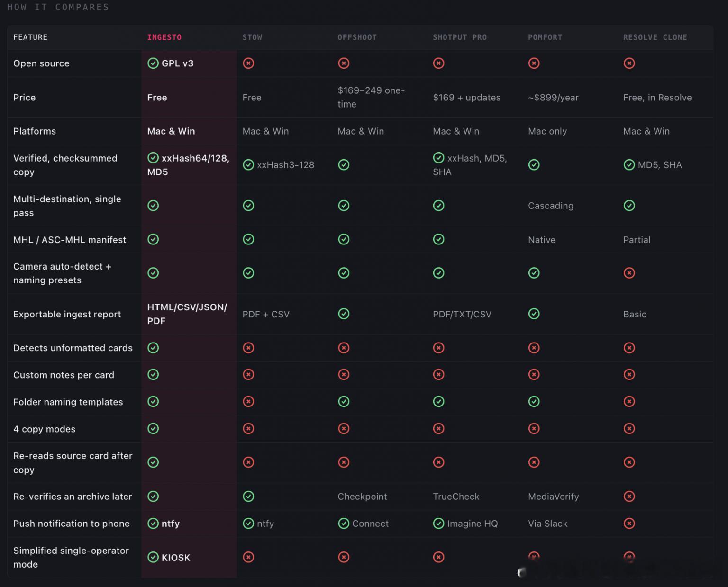Screen dimensions: 728x587
Task: Click the "Native" cell in MHL row
Action: tap(542, 240)
